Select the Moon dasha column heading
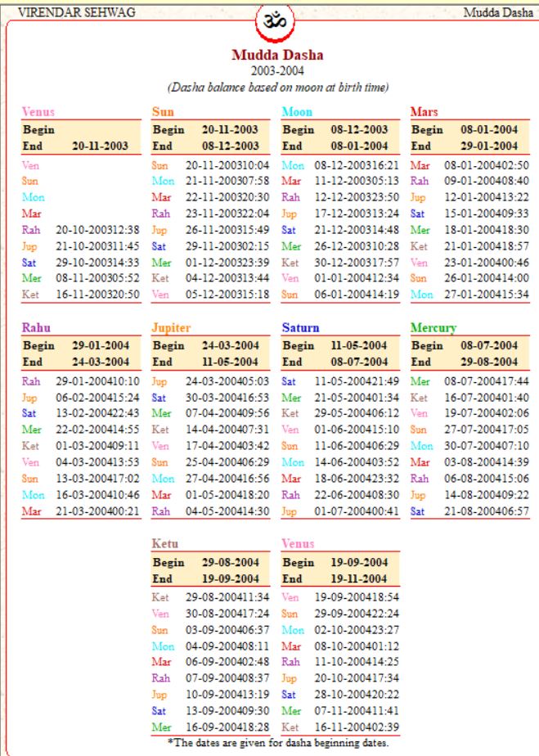 [296, 111]
